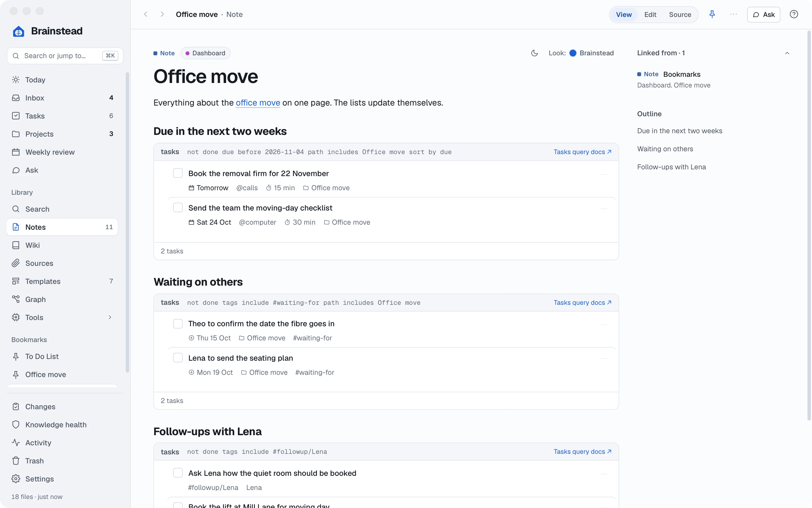Open options for Book the removal firm task
The height and width of the screenshot is (508, 812).
tap(604, 174)
